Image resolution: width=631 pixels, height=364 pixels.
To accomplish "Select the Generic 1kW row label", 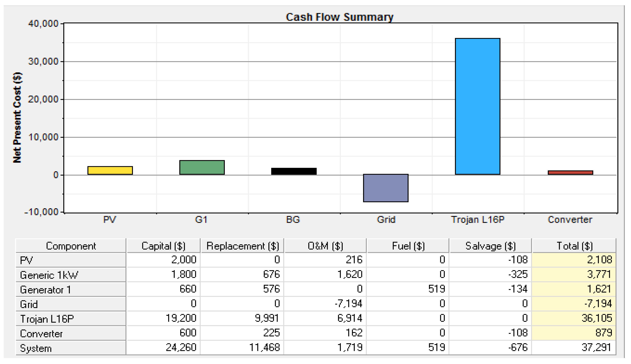I will click(x=71, y=275).
